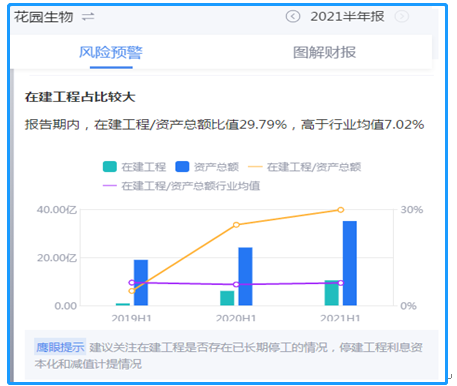The image size is (457, 386).
Task: Click the swap company icon beside 花园生物
Action: 88,17
